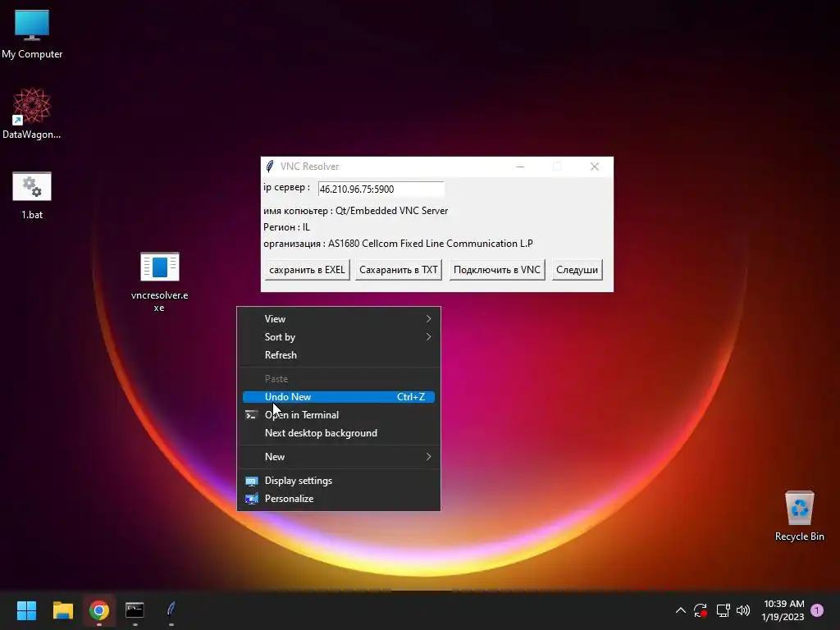Click the Подключить в VNC button
The image size is (840, 630).
click(x=497, y=269)
